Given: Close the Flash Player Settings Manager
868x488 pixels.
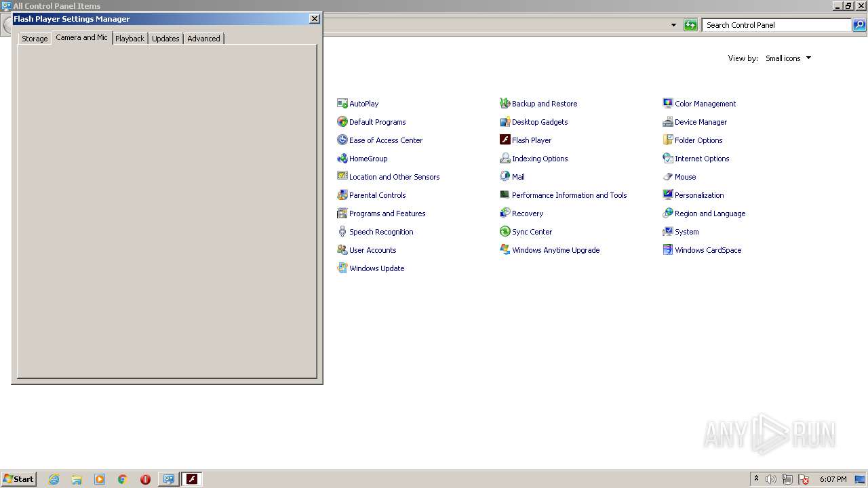Looking at the screenshot, I should click(x=315, y=19).
